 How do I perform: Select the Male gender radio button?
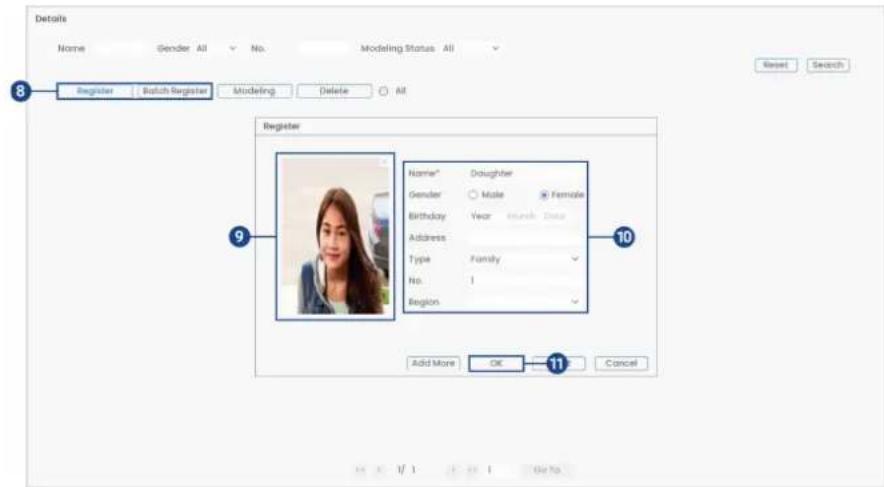click(x=472, y=194)
